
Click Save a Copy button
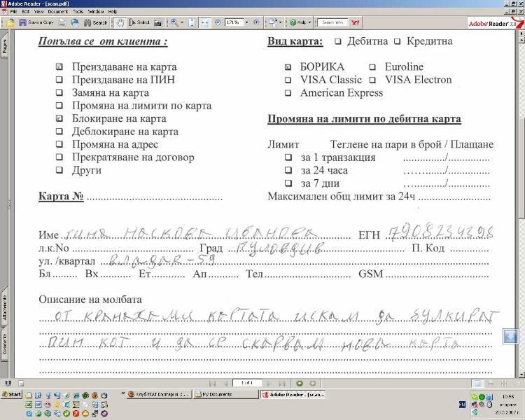35,22
